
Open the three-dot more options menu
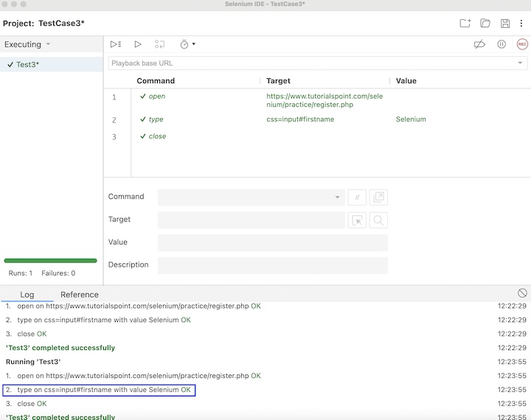[x=521, y=24]
